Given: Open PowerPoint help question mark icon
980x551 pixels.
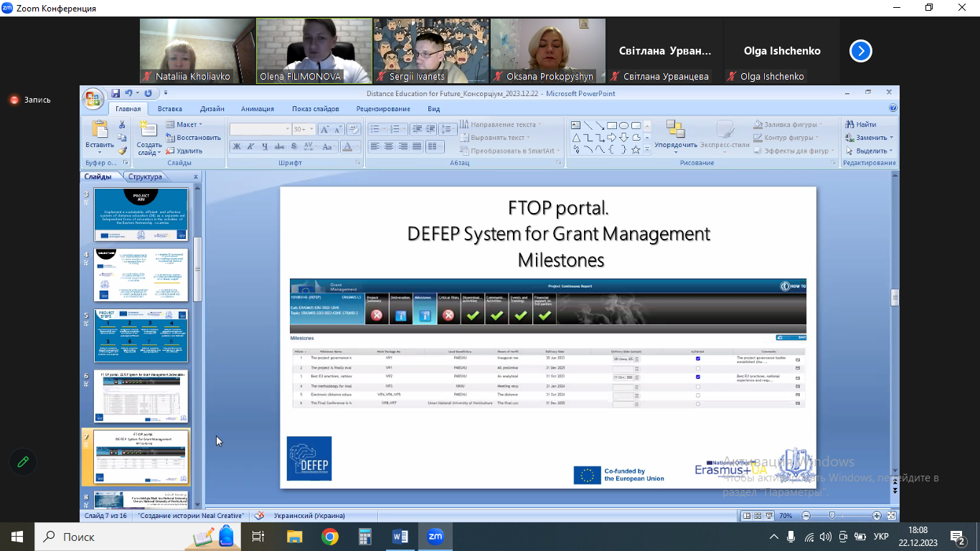Looking at the screenshot, I should pyautogui.click(x=893, y=108).
